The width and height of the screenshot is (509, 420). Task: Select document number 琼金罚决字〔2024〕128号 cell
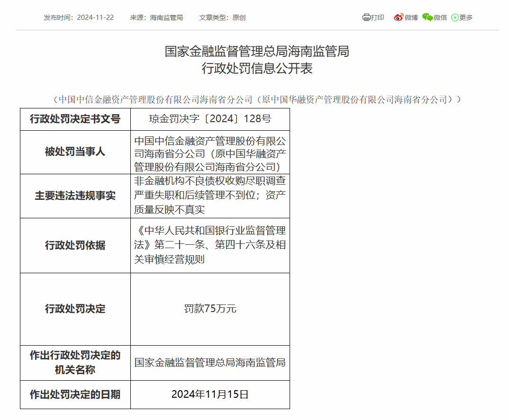click(x=210, y=119)
